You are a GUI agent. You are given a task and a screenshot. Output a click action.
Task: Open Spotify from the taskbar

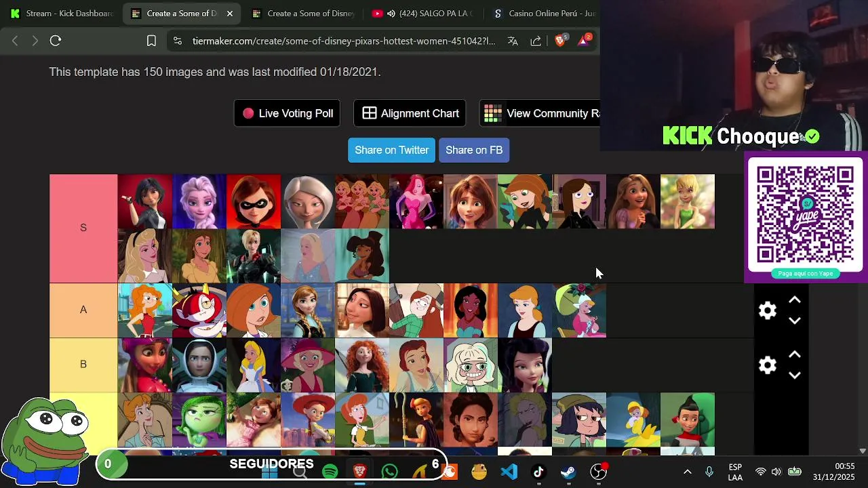(x=330, y=471)
